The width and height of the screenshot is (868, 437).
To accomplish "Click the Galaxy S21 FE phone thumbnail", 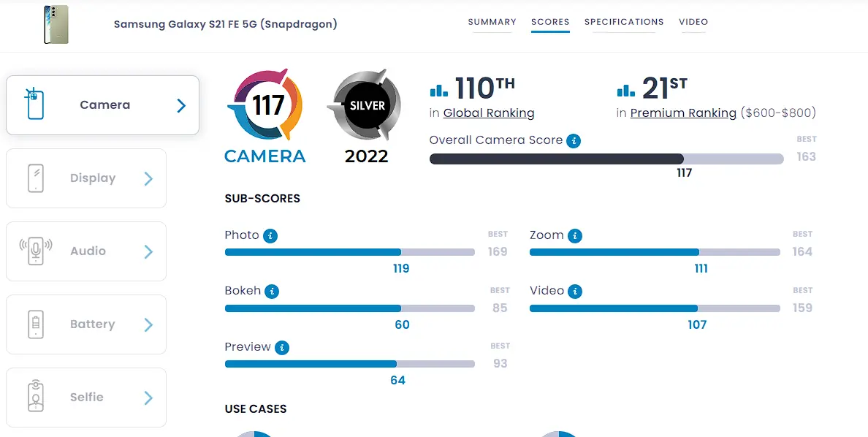I will point(56,25).
